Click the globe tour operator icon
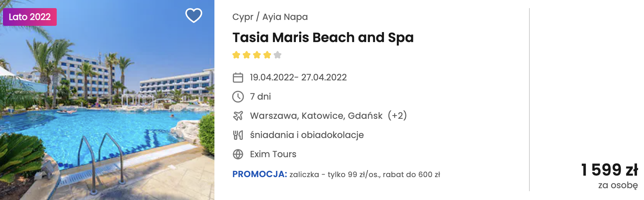 tap(238, 154)
